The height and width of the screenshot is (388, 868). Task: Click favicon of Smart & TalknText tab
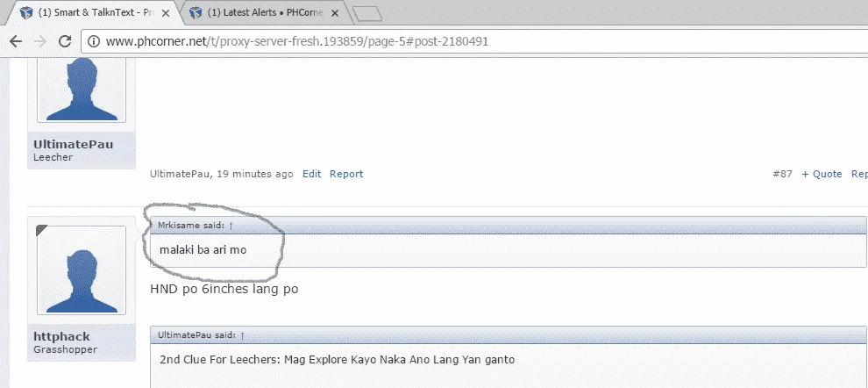(x=26, y=13)
